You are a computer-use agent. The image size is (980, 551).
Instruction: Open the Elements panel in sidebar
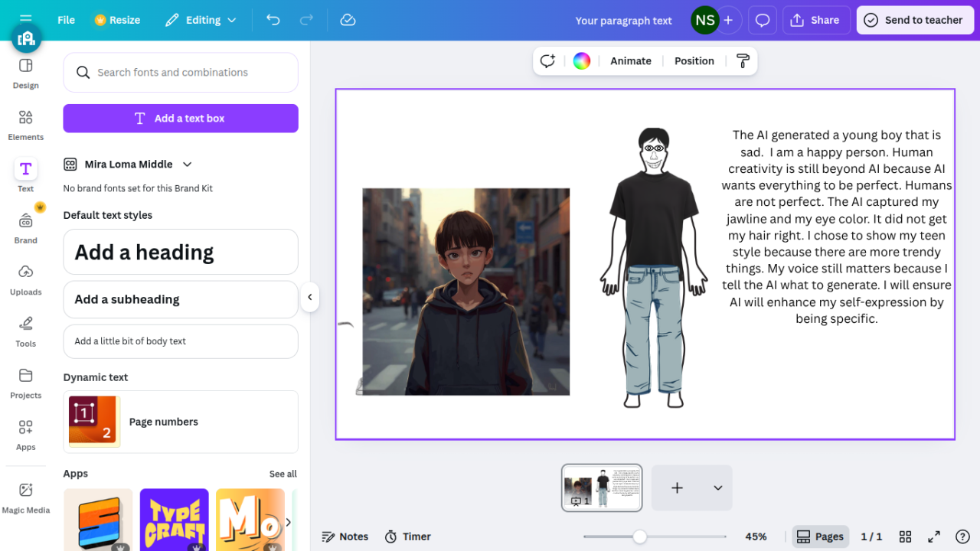click(25, 125)
